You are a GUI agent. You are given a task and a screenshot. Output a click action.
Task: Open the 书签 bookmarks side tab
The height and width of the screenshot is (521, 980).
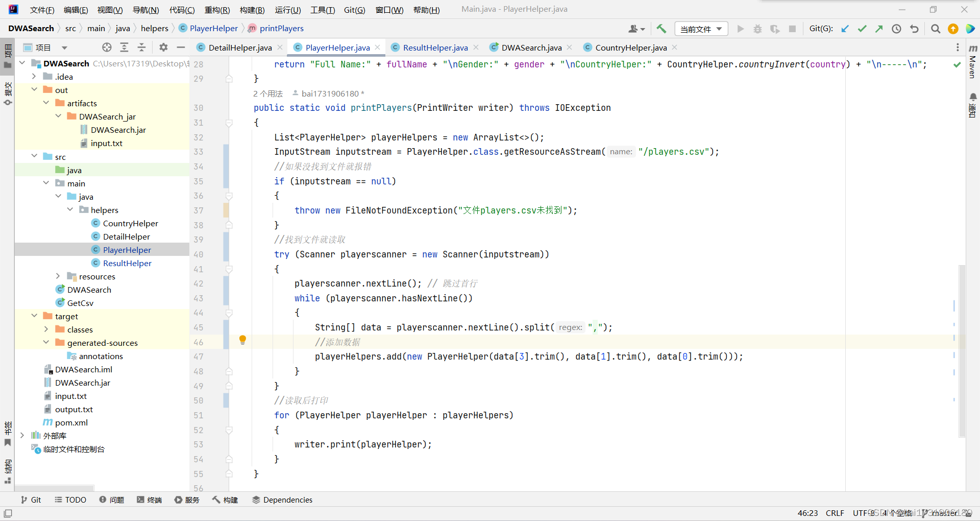click(8, 433)
